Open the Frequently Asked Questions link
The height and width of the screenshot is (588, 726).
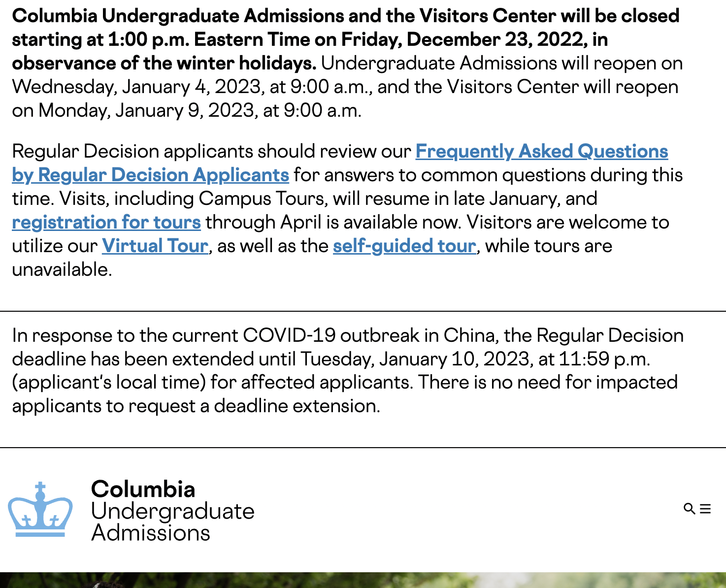point(541,151)
